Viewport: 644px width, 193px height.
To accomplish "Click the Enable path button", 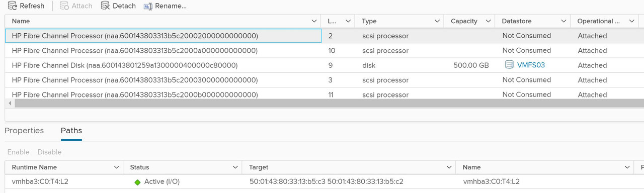I will click(x=18, y=152).
